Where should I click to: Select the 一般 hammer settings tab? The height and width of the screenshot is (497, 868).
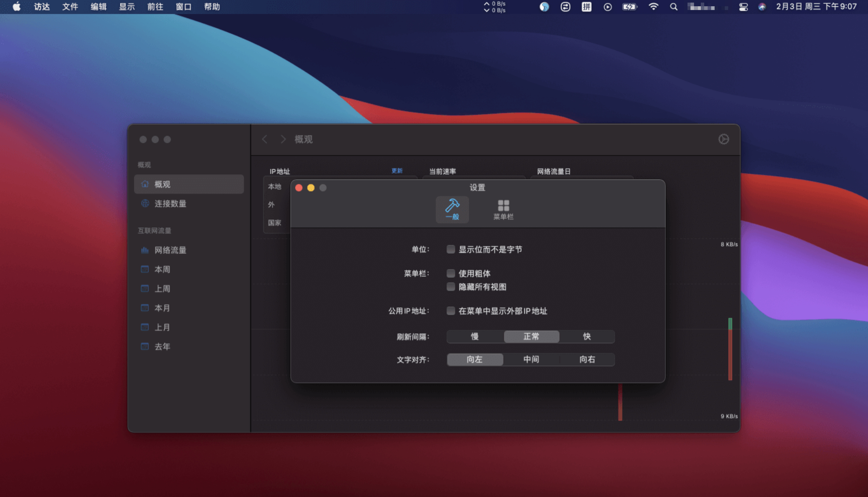point(452,210)
